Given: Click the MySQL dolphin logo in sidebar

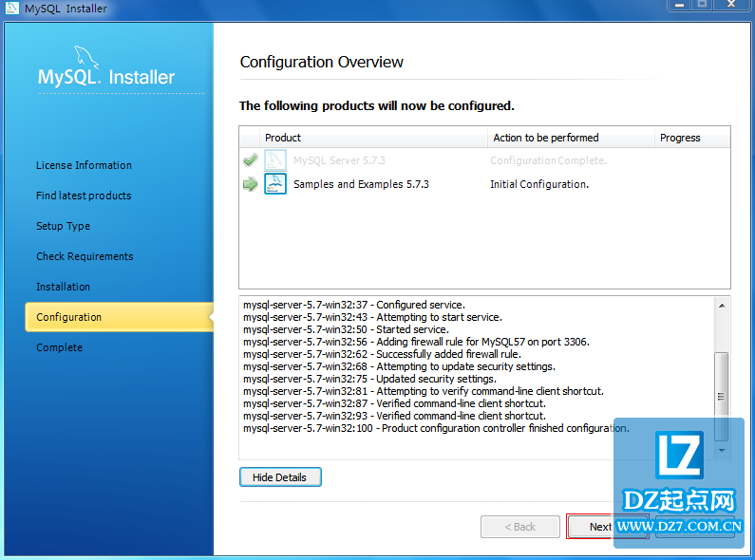Looking at the screenshot, I should point(86,58).
